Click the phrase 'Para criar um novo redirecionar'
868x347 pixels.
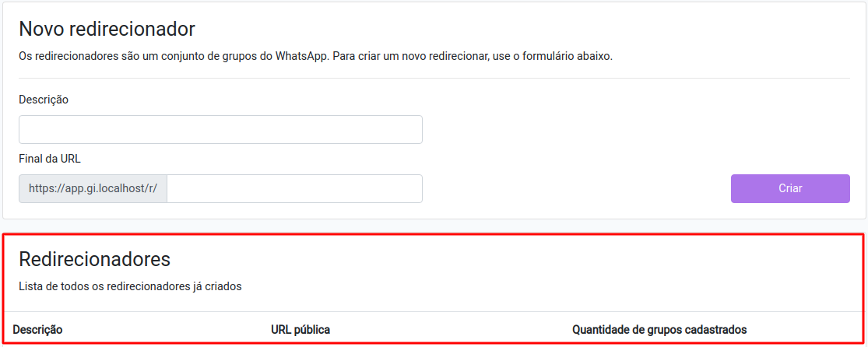tap(409, 57)
